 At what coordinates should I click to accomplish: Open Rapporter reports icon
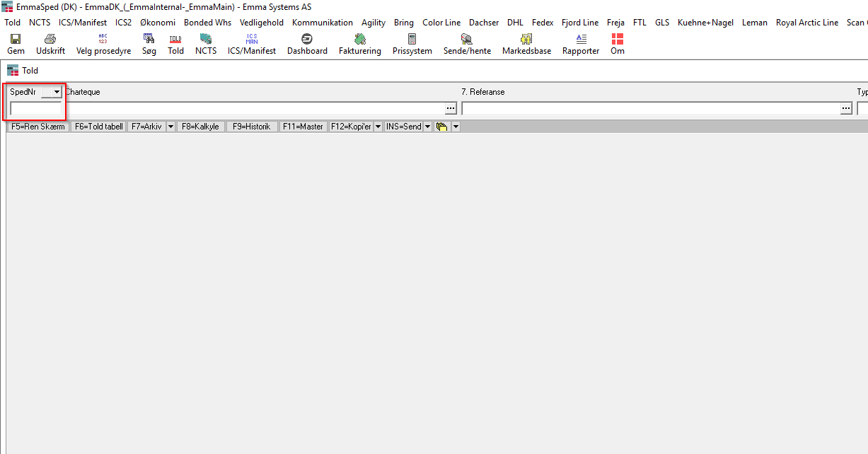point(580,40)
